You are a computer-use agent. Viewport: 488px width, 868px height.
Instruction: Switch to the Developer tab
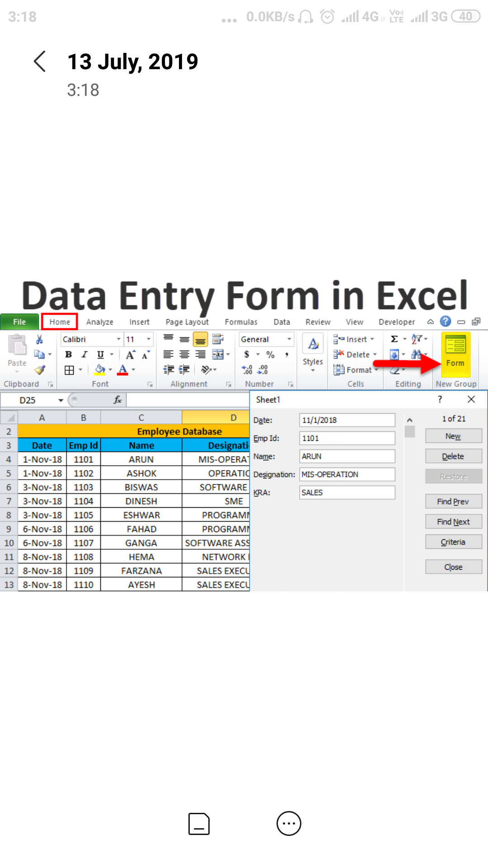397,321
